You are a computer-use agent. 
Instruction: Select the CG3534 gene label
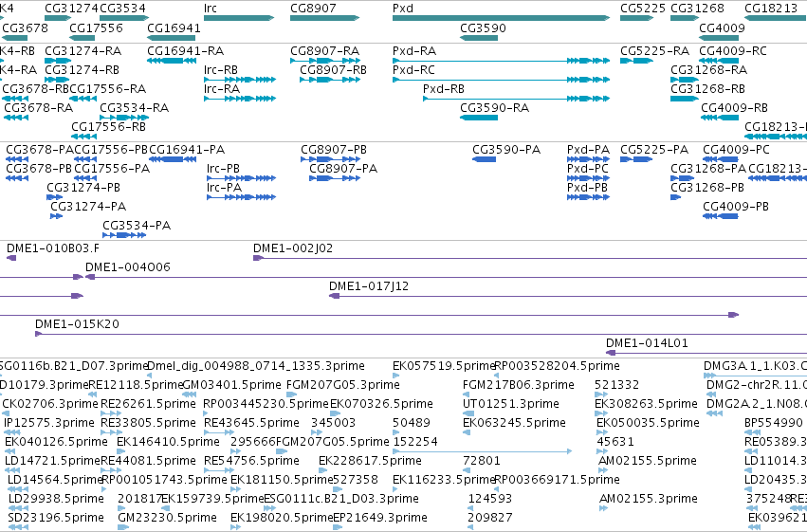click(122, 9)
